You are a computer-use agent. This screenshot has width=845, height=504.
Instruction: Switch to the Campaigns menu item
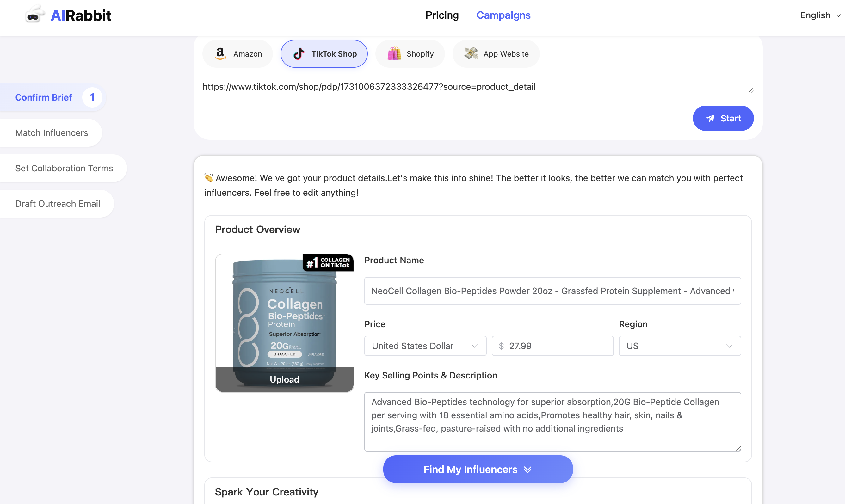tap(503, 15)
